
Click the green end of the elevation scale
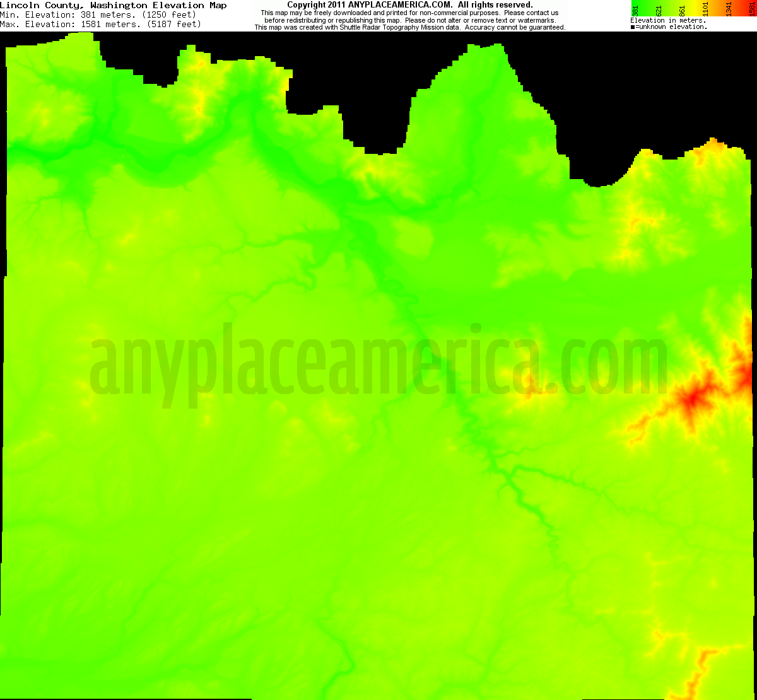click(634, 3)
